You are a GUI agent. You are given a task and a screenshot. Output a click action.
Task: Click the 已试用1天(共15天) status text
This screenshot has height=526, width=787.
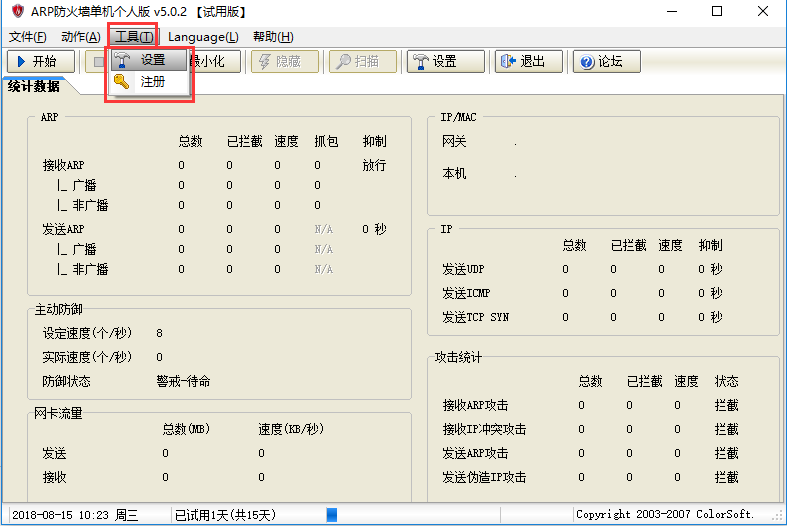(225, 515)
